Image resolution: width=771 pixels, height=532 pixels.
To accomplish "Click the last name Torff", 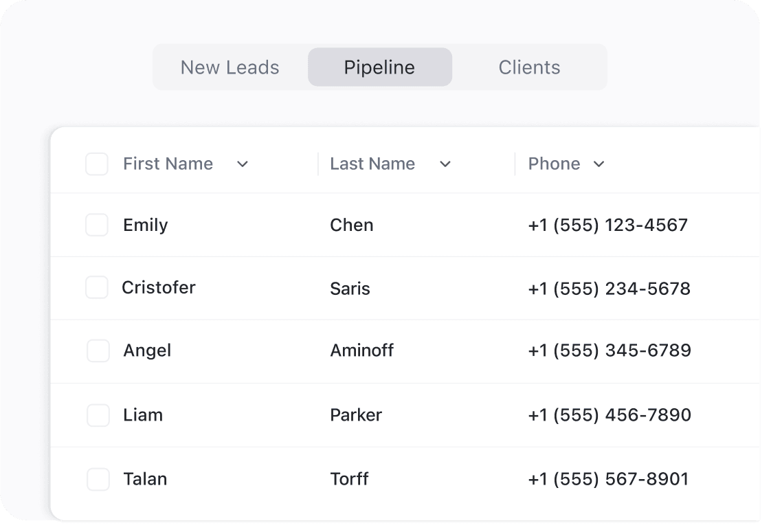I will coord(349,479).
